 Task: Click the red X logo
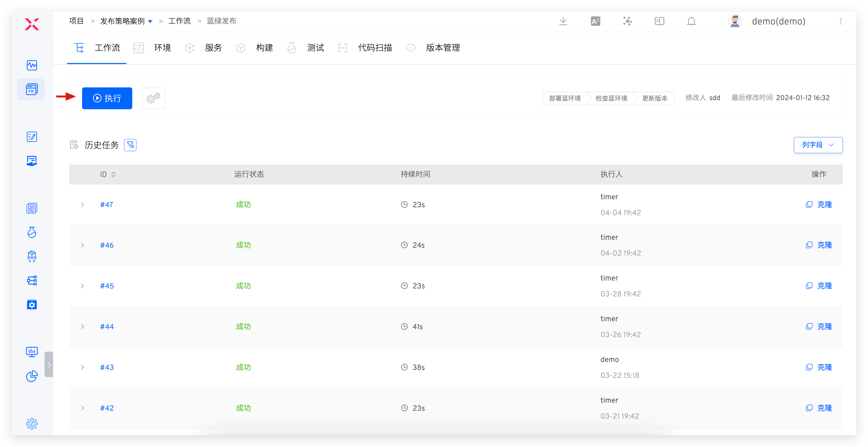point(32,24)
